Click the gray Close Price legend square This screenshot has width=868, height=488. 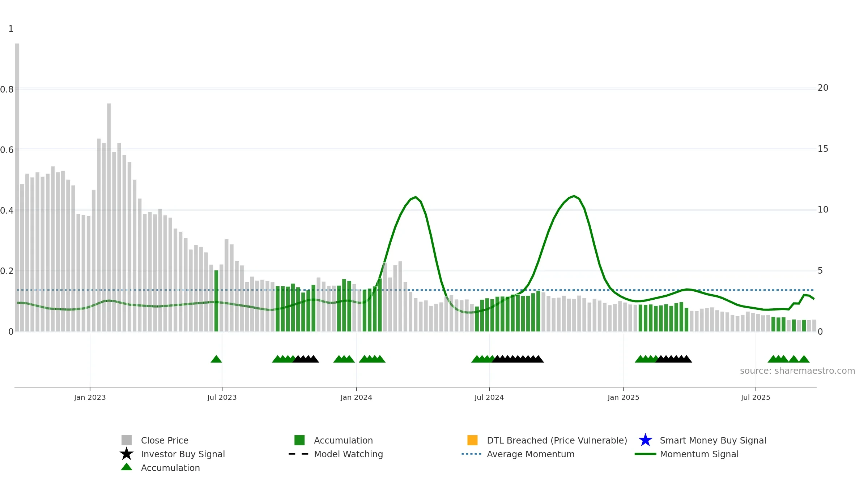point(127,440)
